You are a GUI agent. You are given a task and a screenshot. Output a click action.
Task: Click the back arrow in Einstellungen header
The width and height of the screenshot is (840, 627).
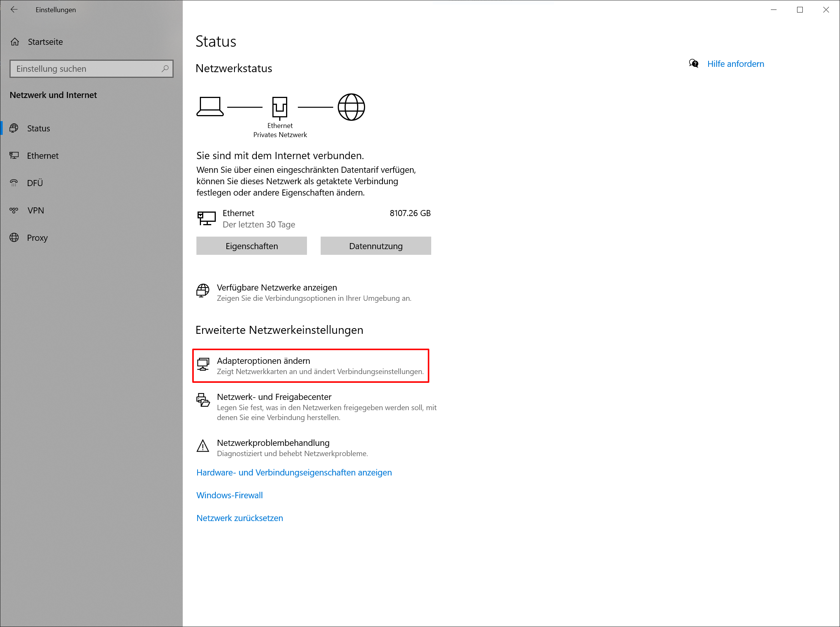click(x=14, y=10)
